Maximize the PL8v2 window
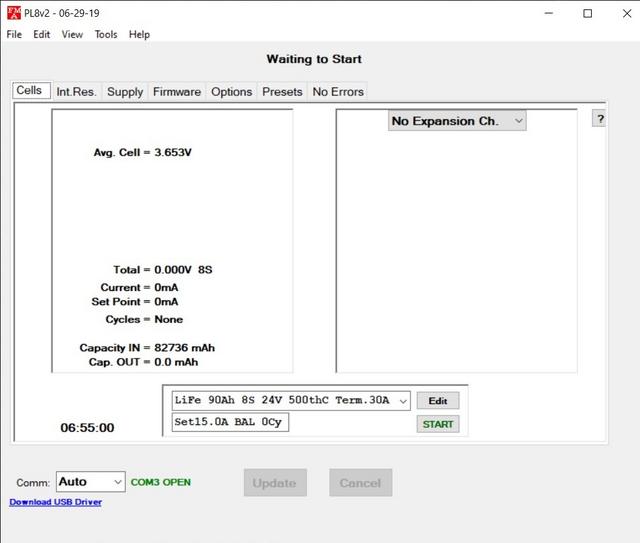This screenshot has height=543, width=640. 588,13
